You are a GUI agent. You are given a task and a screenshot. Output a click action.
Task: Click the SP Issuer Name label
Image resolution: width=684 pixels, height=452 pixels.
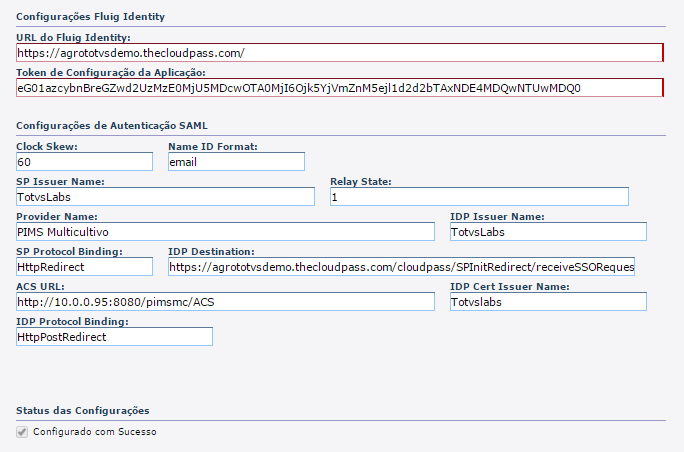click(60, 181)
